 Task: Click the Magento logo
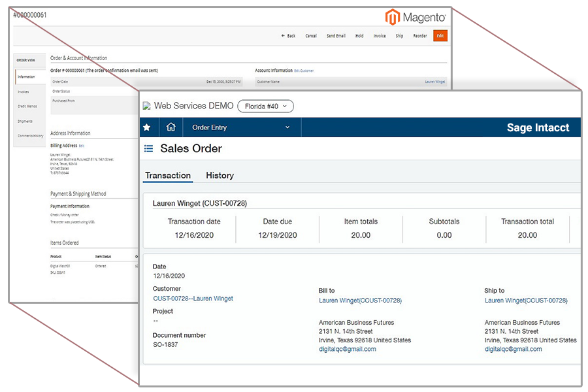(x=416, y=17)
